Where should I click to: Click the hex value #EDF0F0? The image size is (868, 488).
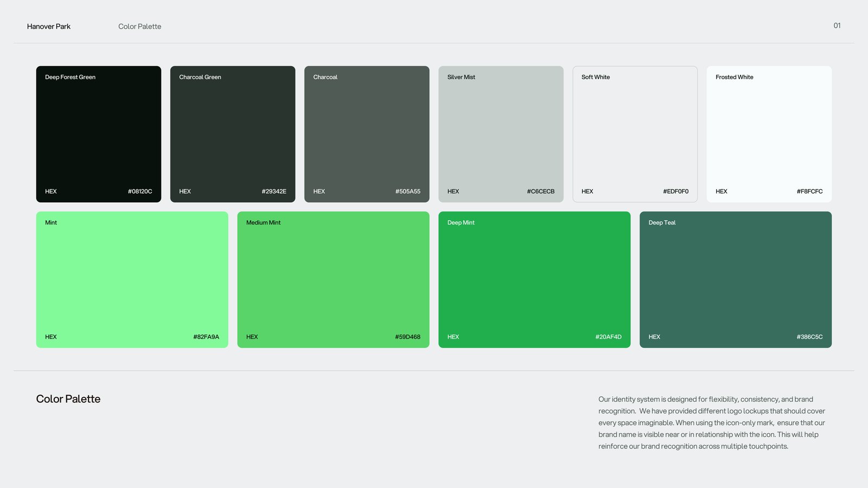[x=676, y=191]
